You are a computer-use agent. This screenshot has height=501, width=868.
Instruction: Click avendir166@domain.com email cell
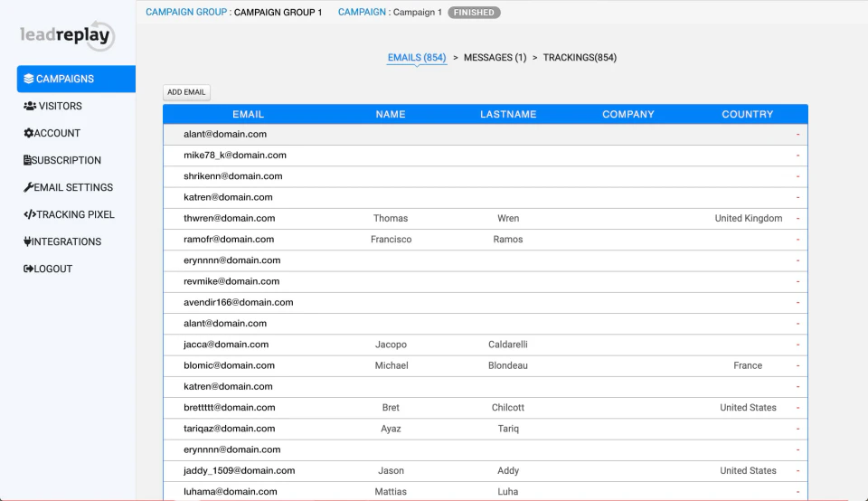tap(239, 302)
